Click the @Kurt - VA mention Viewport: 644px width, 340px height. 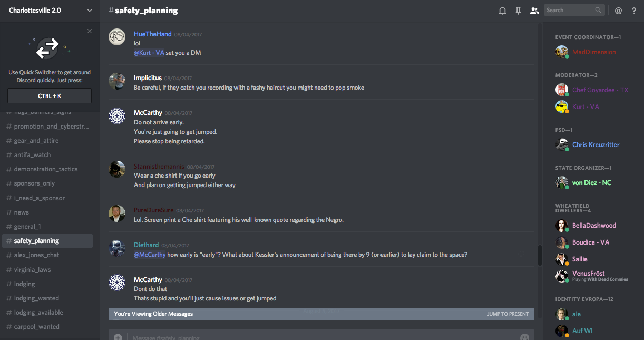click(x=149, y=53)
